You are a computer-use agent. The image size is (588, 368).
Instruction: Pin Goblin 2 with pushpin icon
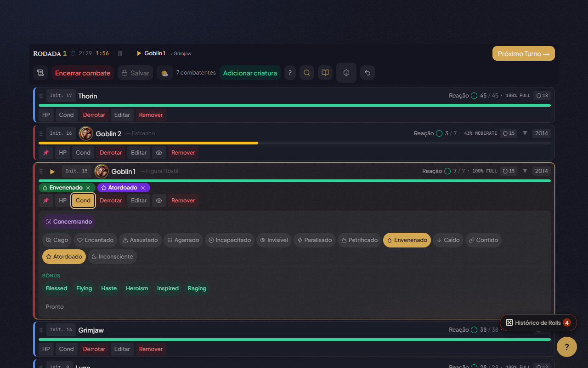[x=46, y=153]
